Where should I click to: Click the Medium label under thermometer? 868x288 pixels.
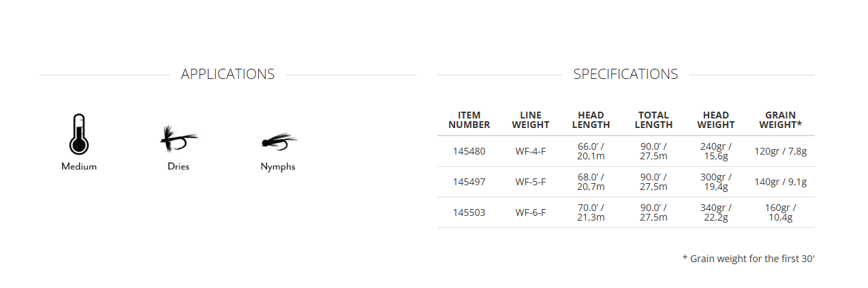click(x=79, y=167)
